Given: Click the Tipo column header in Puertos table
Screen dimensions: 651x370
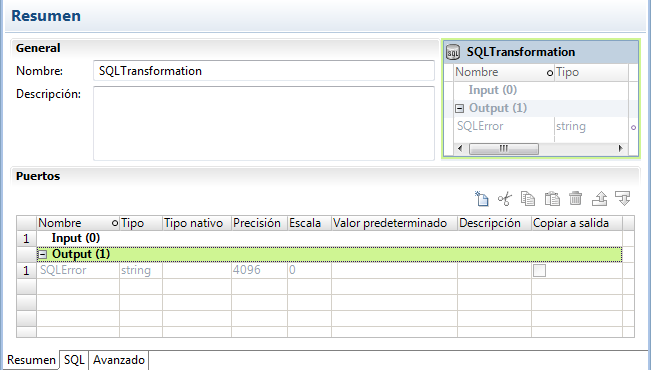Looking at the screenshot, I should 141,223.
